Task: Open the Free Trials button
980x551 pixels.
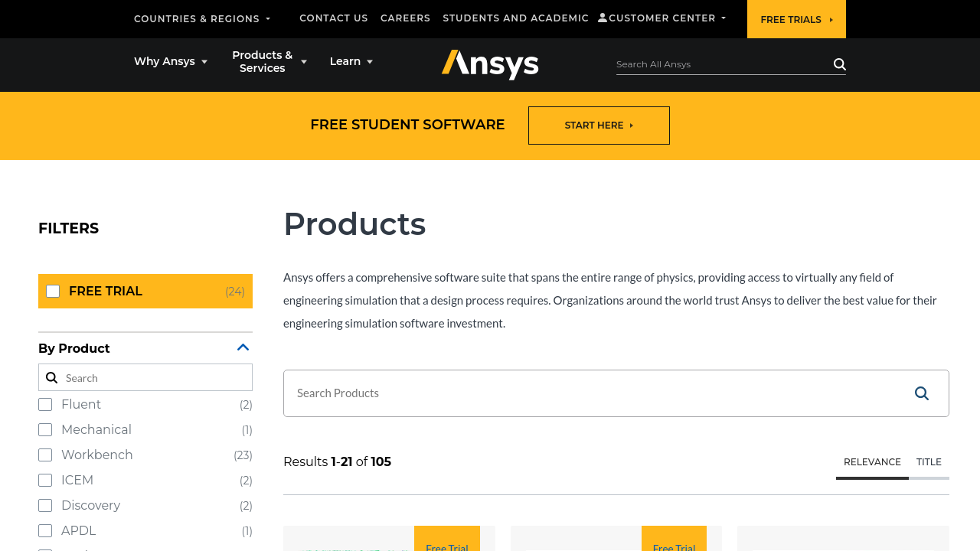Action: tap(796, 19)
